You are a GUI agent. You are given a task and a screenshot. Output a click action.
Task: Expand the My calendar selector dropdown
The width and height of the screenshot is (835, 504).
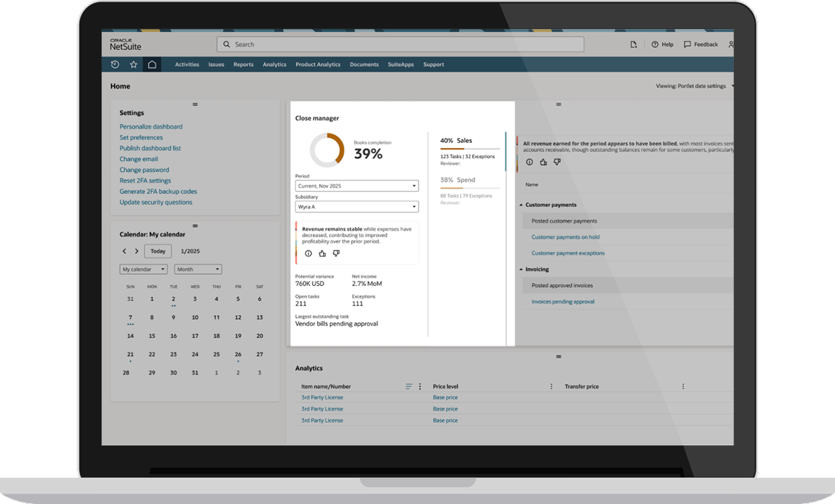pos(144,269)
